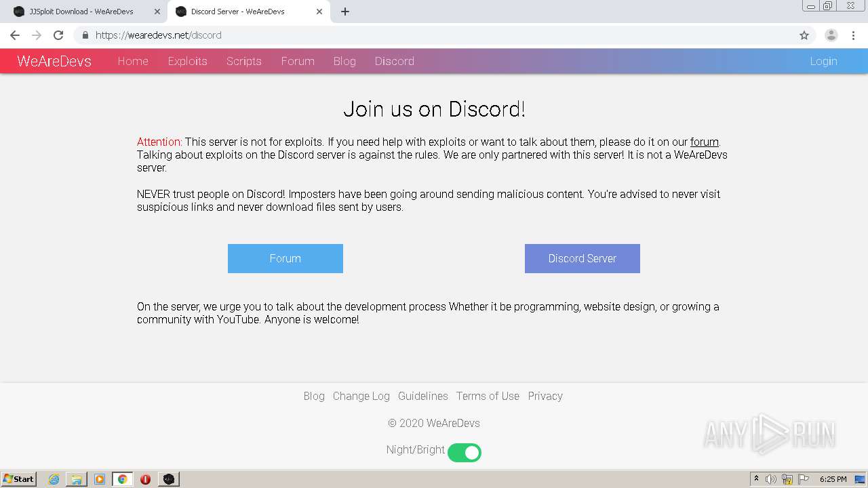Open Forum in the navigation bar
Image resolution: width=868 pixels, height=488 pixels.
(298, 61)
